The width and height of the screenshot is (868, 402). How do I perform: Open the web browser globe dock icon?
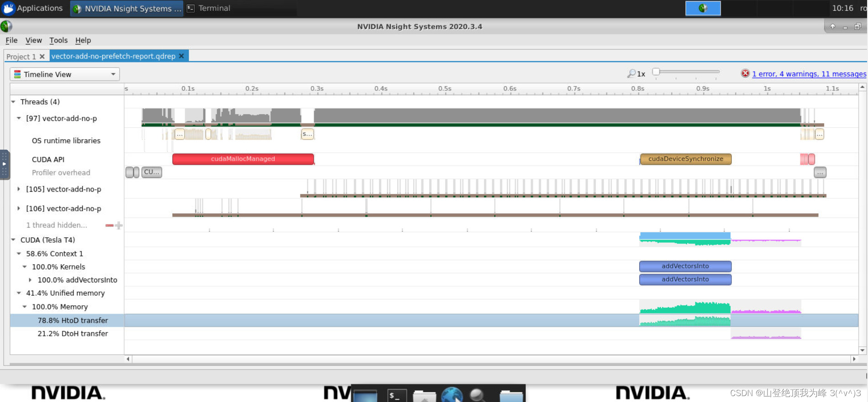[x=452, y=394]
